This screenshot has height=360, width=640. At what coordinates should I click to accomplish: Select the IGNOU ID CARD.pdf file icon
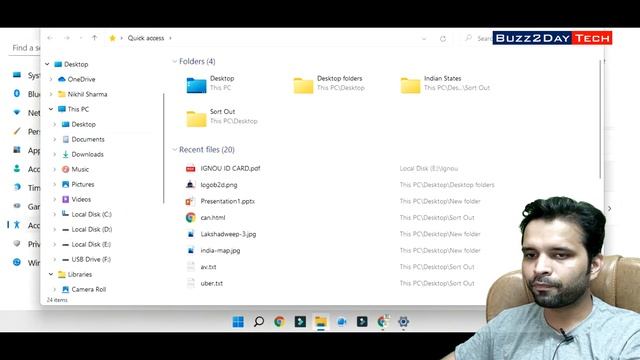[x=191, y=169]
